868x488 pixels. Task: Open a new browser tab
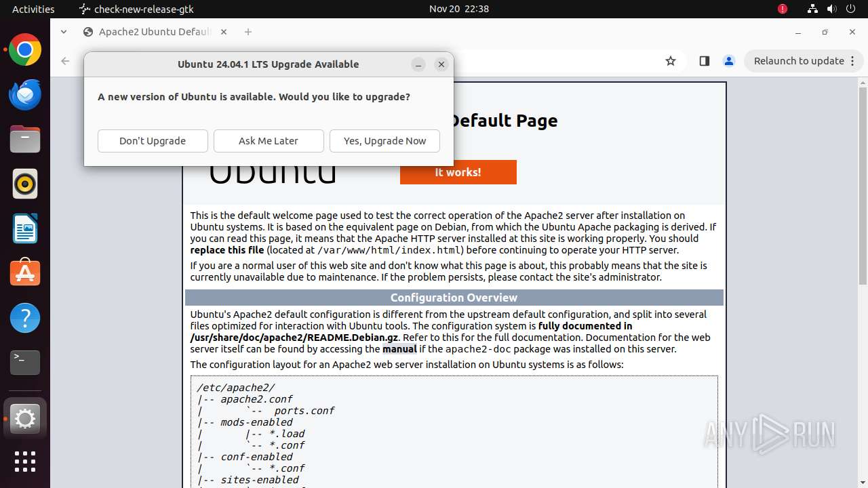[x=248, y=32]
